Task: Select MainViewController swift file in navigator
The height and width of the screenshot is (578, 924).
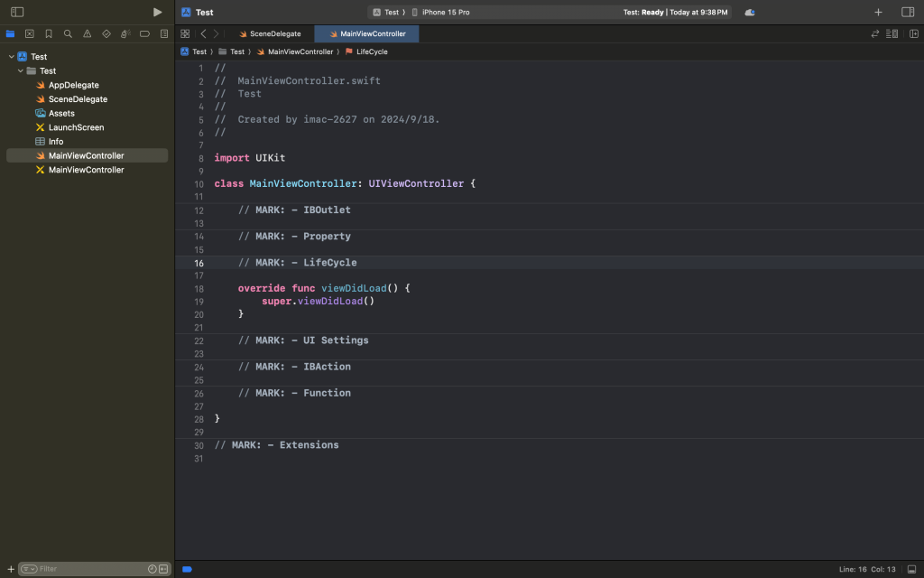Action: click(87, 155)
